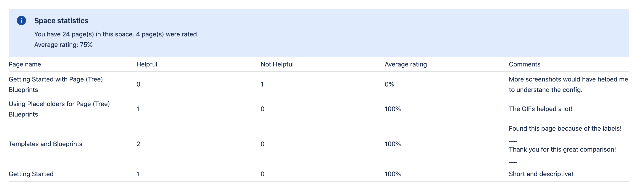Open the Templates and Blueprints page
This screenshot has width=644, height=188.
coord(45,144)
